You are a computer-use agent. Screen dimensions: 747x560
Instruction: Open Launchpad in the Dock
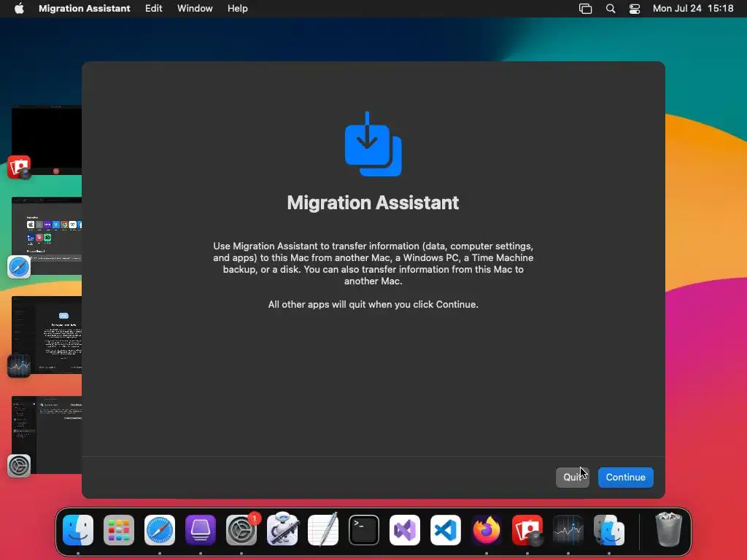coord(119,530)
